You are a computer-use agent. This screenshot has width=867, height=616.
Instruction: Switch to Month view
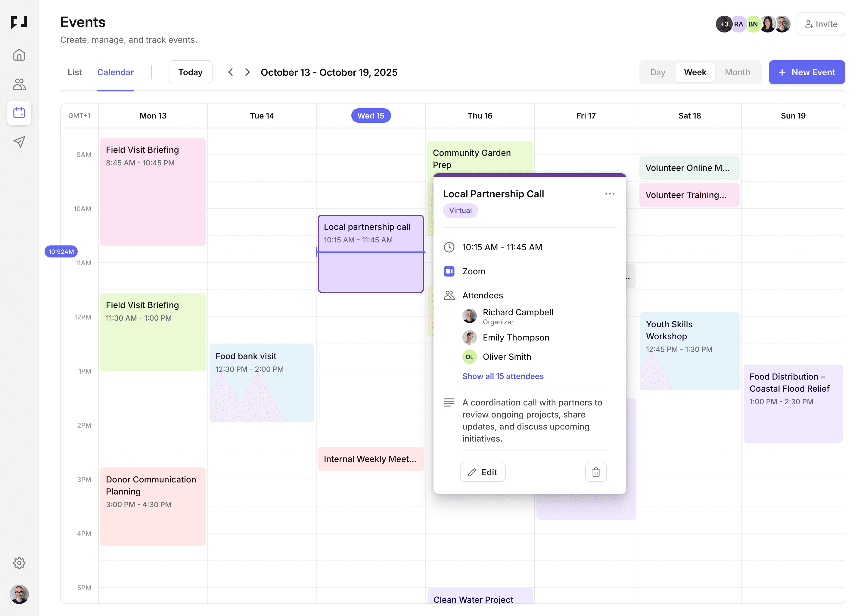pyautogui.click(x=737, y=72)
